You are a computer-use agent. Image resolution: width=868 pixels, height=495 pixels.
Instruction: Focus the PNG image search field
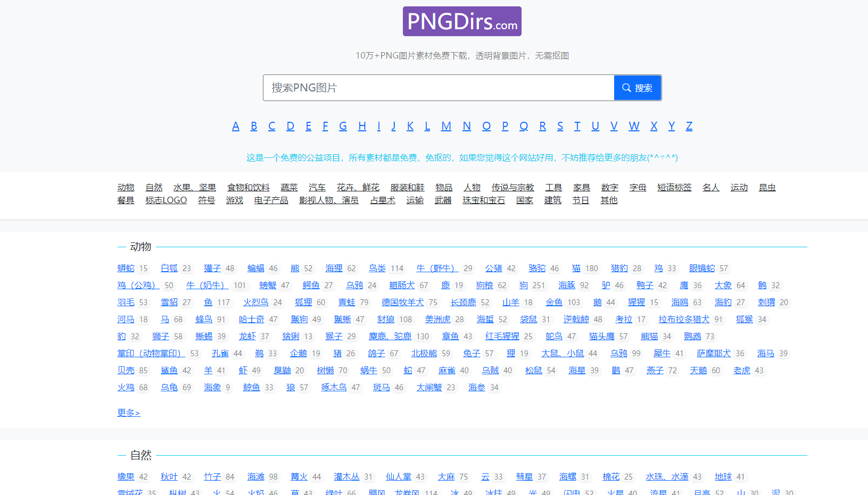click(438, 88)
